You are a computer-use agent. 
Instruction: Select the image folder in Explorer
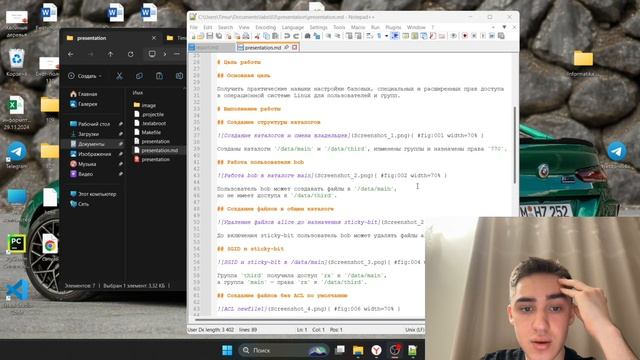tap(145, 105)
